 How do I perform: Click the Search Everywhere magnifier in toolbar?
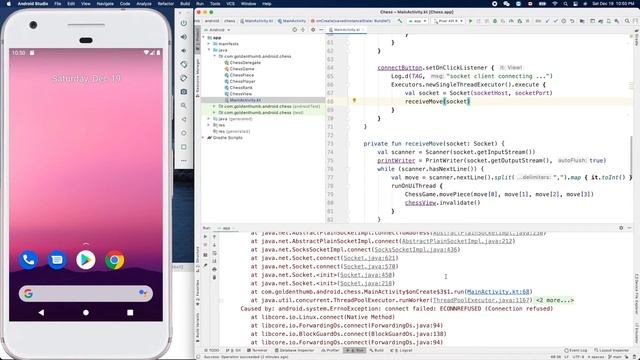pyautogui.click(x=627, y=21)
